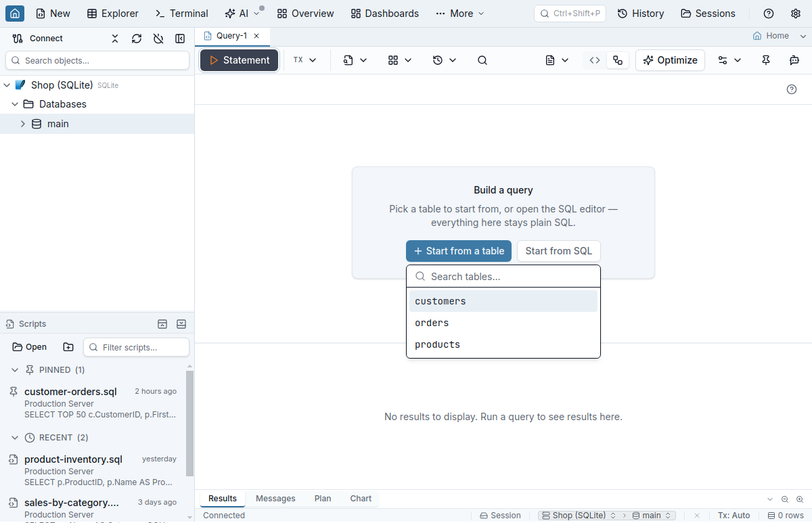Click the Home icon in top bar
Image resolution: width=812 pixels, height=523 pixels.
(x=15, y=14)
